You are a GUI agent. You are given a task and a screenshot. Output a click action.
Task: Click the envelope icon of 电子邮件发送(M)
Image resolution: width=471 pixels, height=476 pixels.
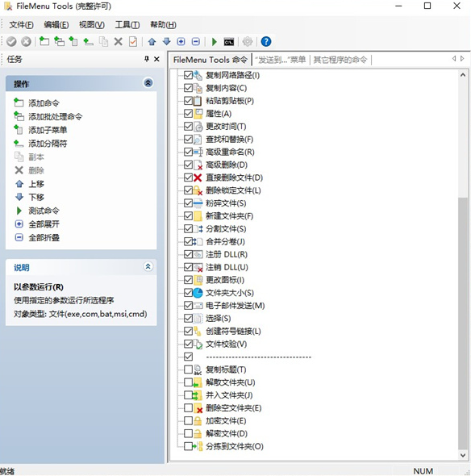[x=198, y=306]
